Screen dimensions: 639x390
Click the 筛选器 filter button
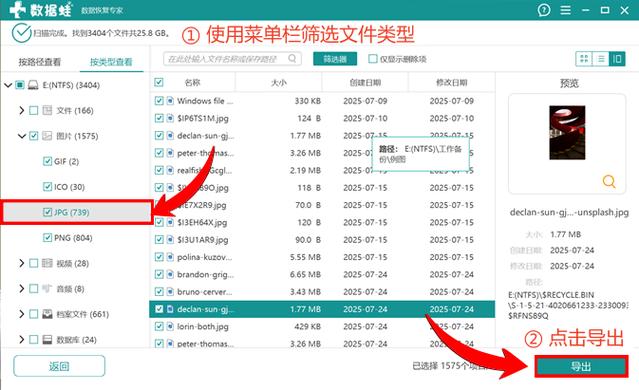click(335, 59)
